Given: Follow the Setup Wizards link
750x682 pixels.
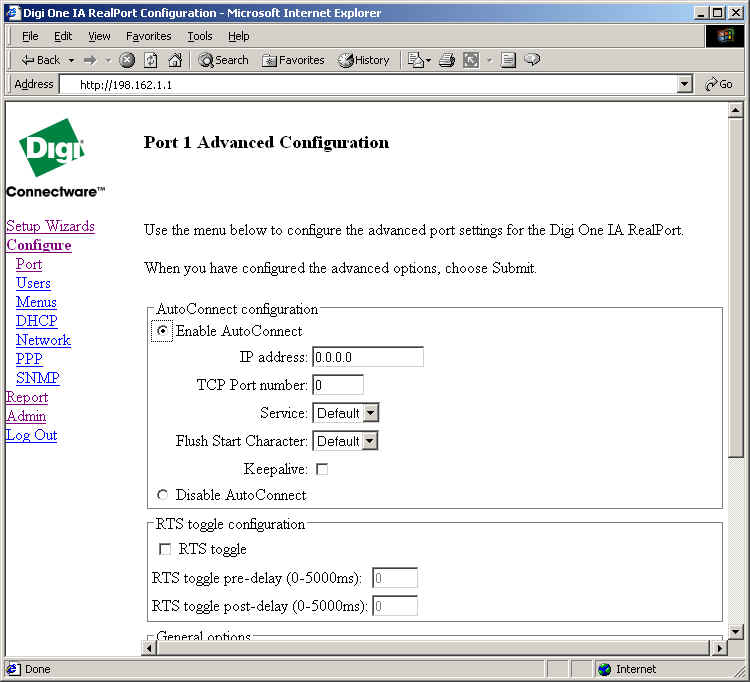Looking at the screenshot, I should pos(50,226).
